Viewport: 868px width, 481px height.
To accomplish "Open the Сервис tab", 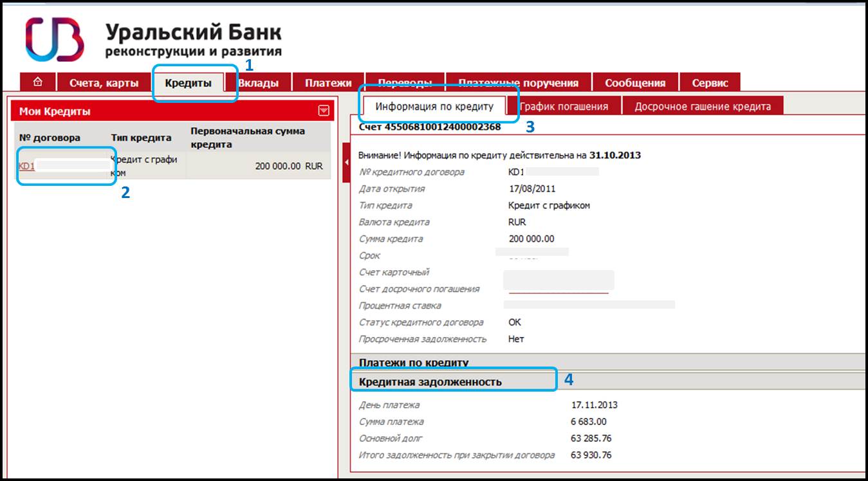I will 710,83.
